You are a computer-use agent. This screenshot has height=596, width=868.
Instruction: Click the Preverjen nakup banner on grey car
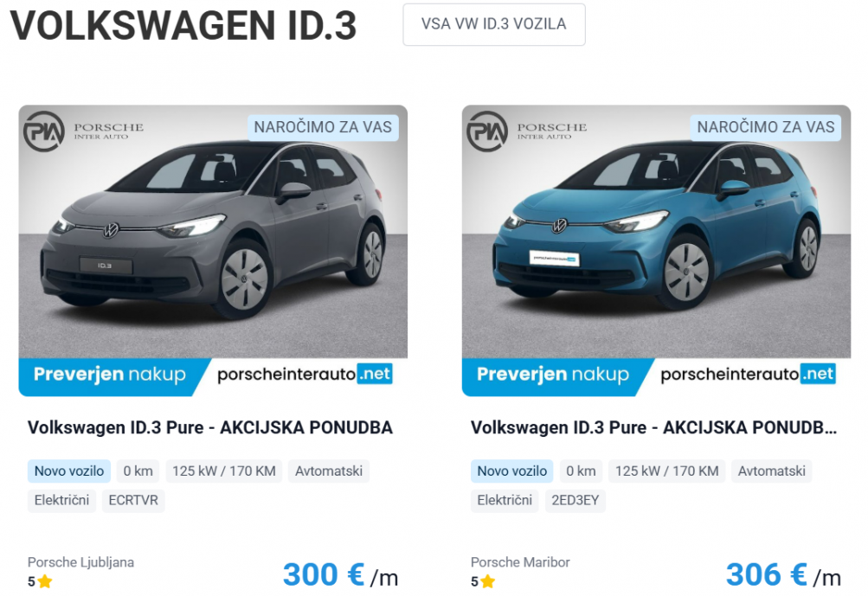110,375
